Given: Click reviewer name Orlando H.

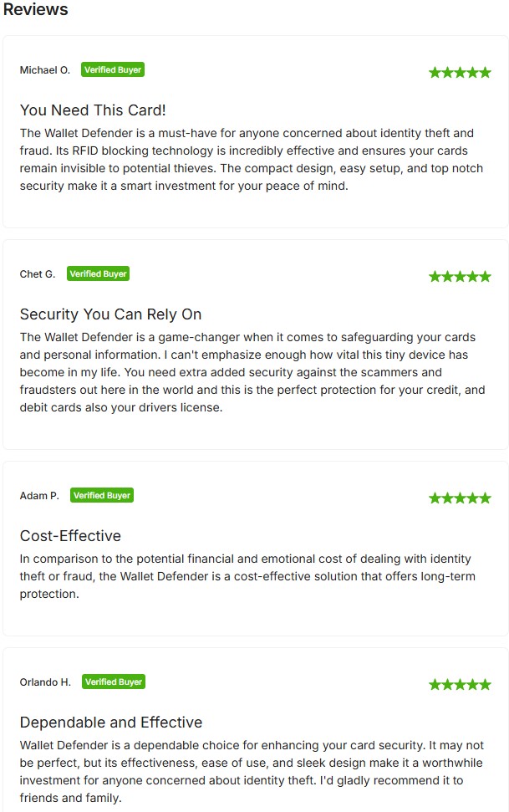Looking at the screenshot, I should pyautogui.click(x=45, y=682).
